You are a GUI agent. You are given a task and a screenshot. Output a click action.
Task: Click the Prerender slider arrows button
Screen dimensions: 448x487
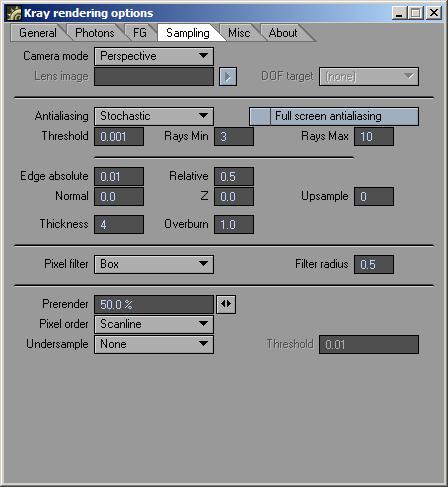pos(226,304)
